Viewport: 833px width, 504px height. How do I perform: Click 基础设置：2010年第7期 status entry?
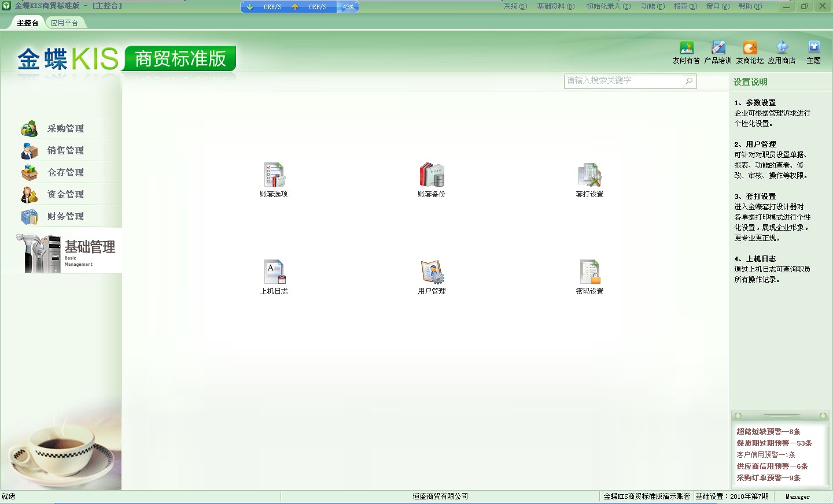[732, 496]
